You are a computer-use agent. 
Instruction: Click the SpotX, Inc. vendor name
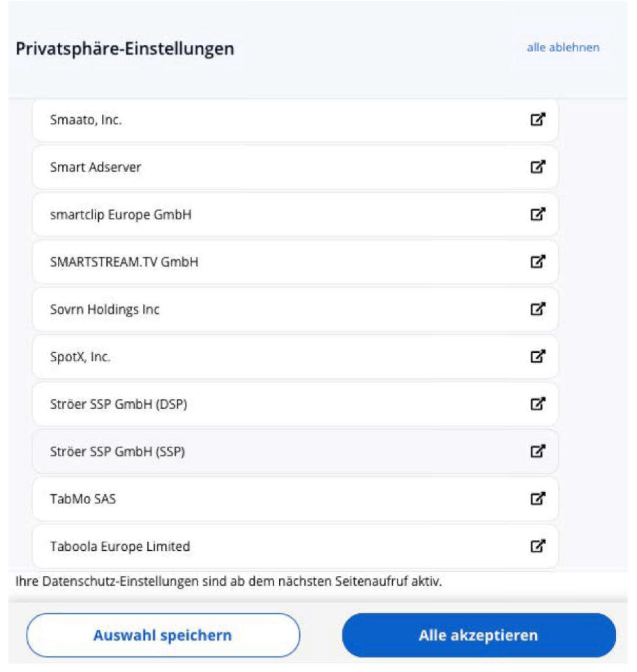point(80,357)
